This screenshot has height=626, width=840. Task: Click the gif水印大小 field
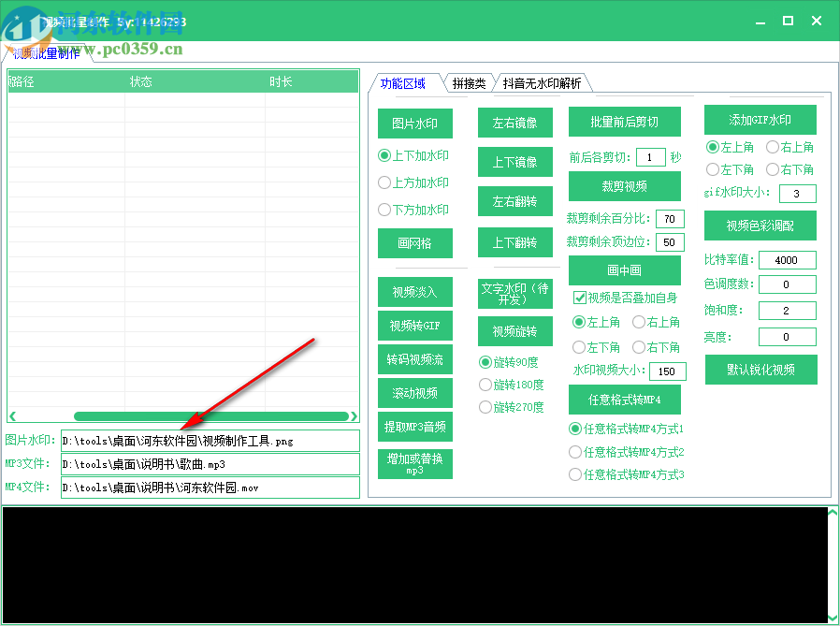tap(797, 194)
